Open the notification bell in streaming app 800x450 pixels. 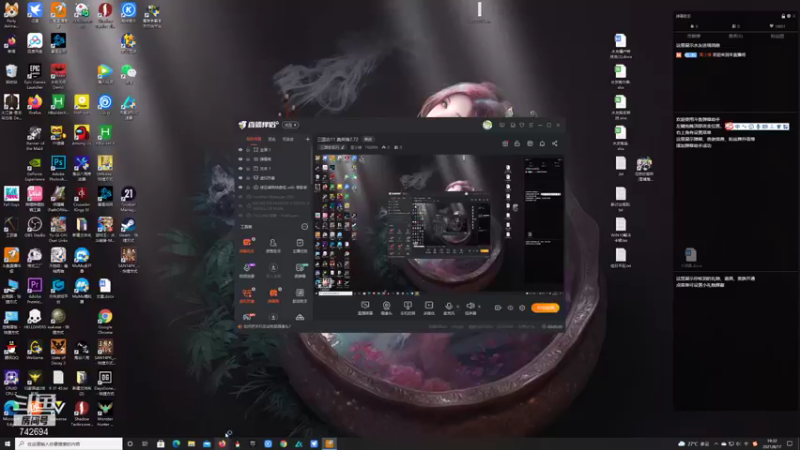point(542,143)
